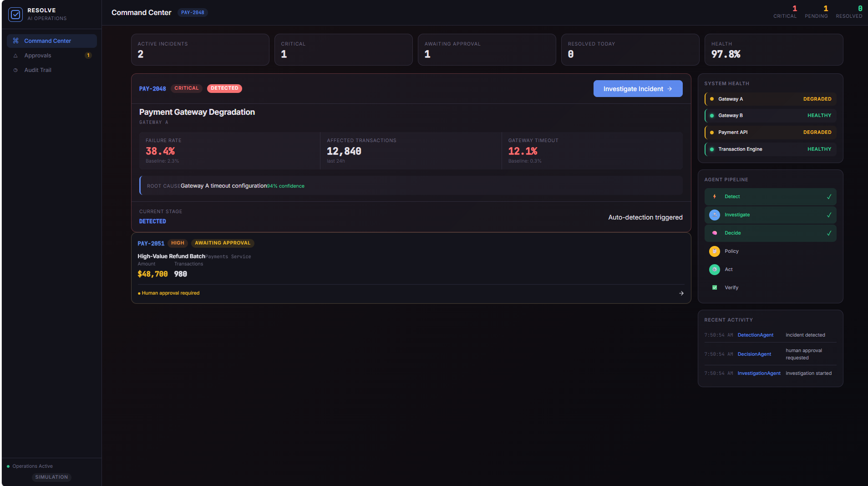The width and height of the screenshot is (868, 486).
Task: Click the Investigate magnifier pipeline icon
Action: pyautogui.click(x=715, y=215)
